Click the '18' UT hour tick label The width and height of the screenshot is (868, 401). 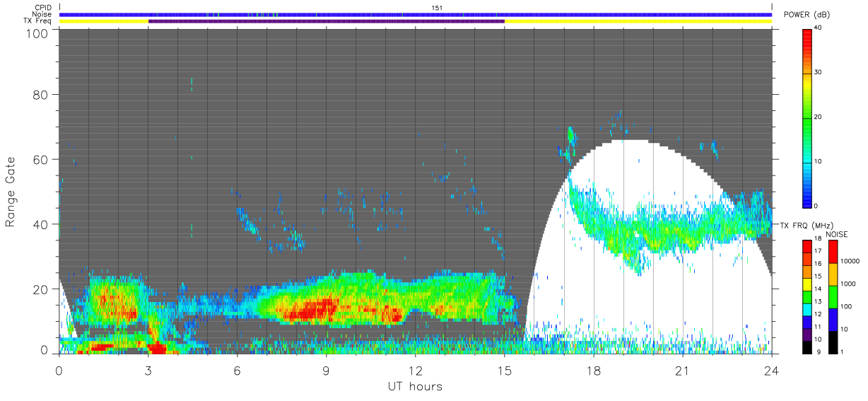(593, 370)
